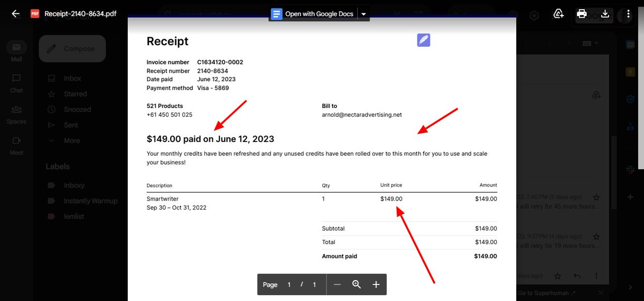Click the current page number field

289,285
